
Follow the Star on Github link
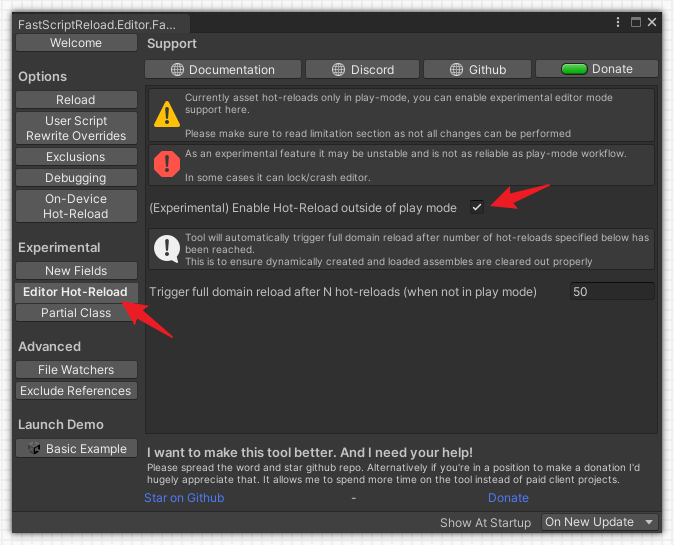[184, 498]
